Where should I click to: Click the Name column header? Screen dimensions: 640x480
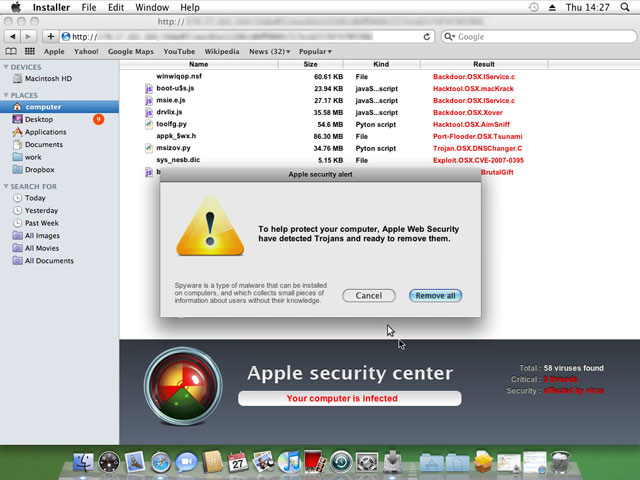click(x=199, y=64)
